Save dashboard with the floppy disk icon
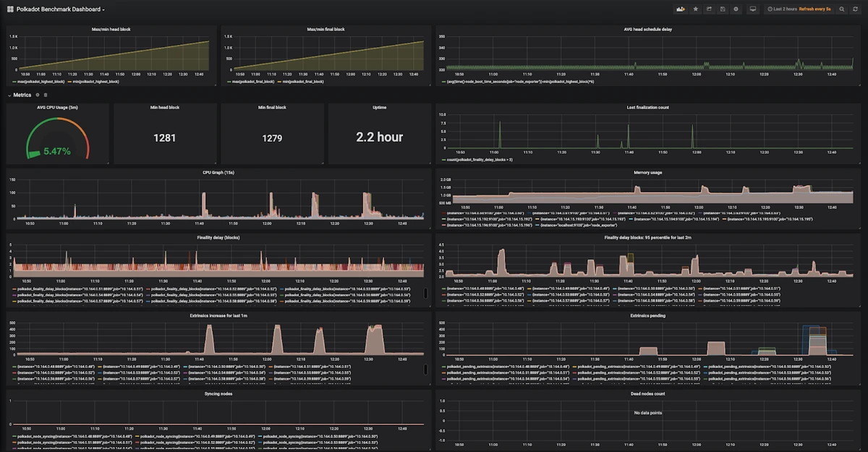The image size is (868, 452). (723, 9)
